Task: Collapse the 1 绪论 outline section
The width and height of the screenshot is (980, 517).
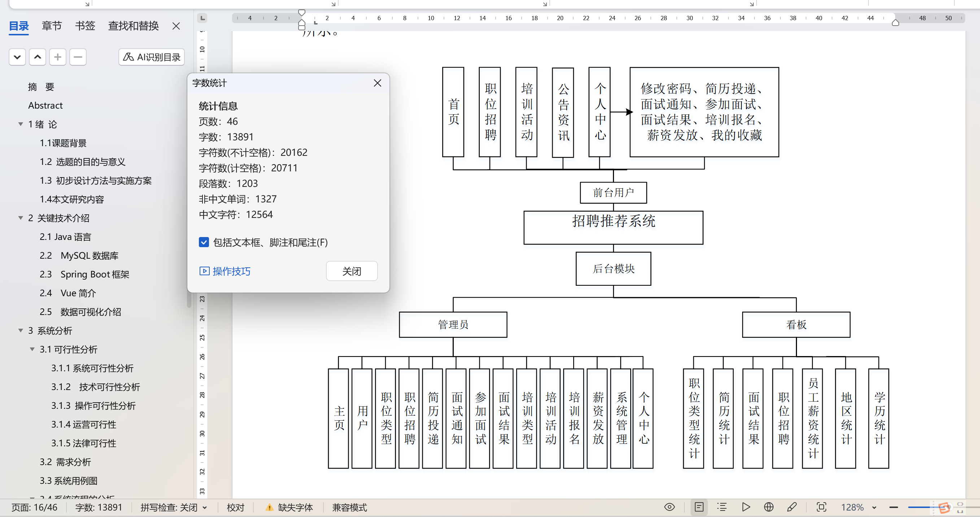Action: [21, 124]
